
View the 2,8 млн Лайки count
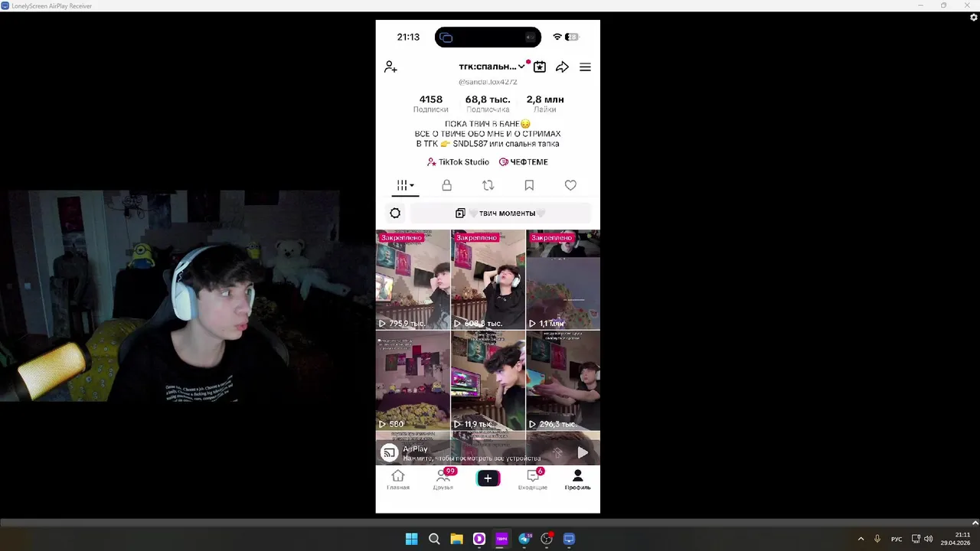[545, 103]
